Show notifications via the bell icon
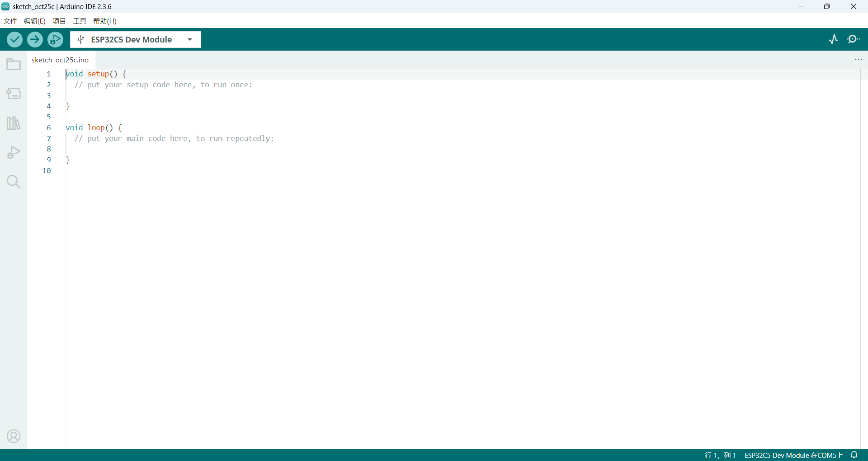This screenshot has width=868, height=461. tap(854, 455)
